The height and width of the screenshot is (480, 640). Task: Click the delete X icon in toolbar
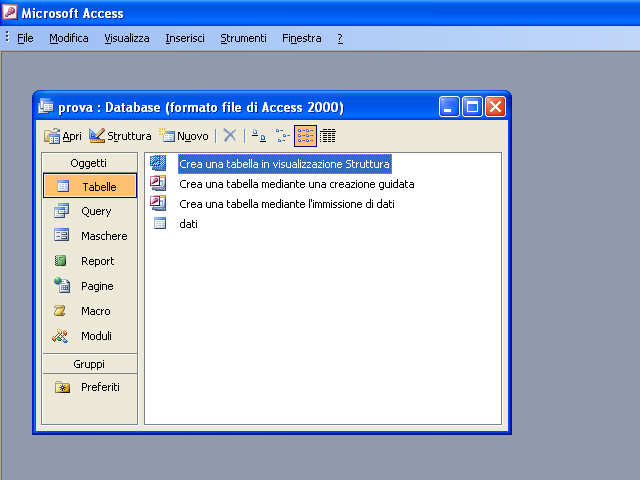pyautogui.click(x=230, y=135)
